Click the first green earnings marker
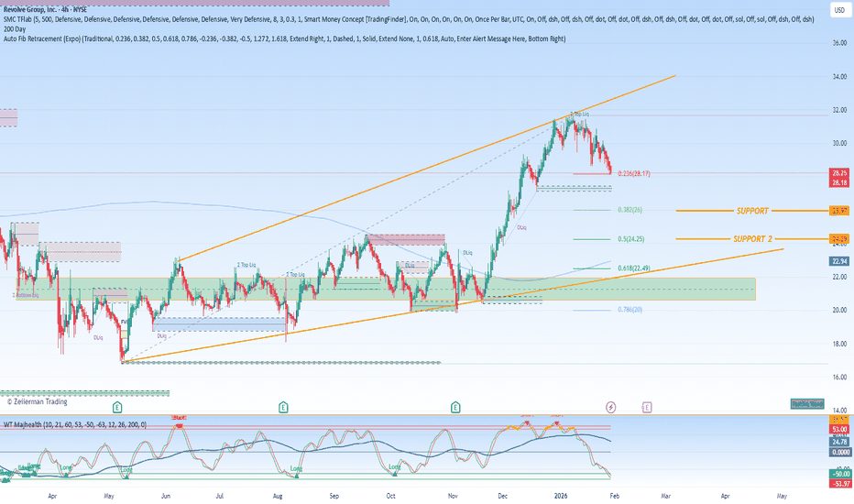 (x=117, y=406)
